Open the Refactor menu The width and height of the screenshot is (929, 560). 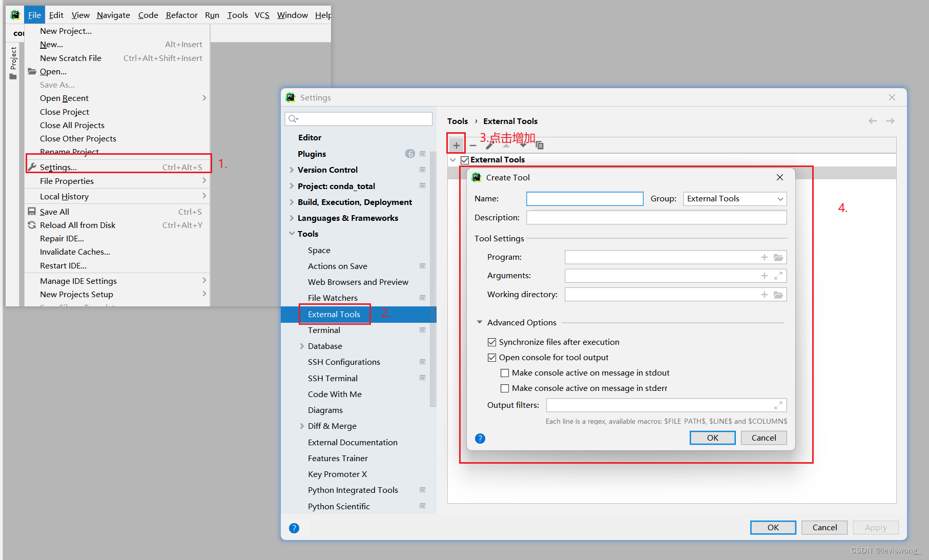pyautogui.click(x=181, y=15)
